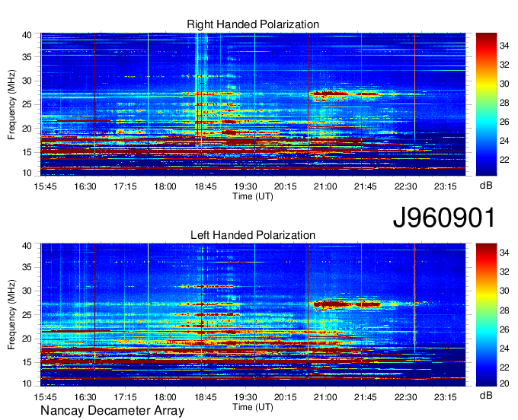This screenshot has width=518, height=420.
Task: Click the 40 MHz tick on the top plot
Action: (27, 35)
